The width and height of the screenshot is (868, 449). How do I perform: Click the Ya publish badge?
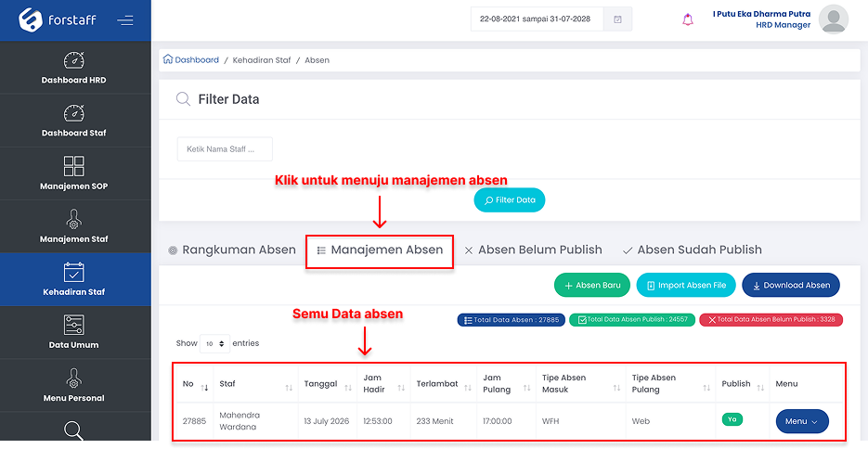tap(732, 419)
